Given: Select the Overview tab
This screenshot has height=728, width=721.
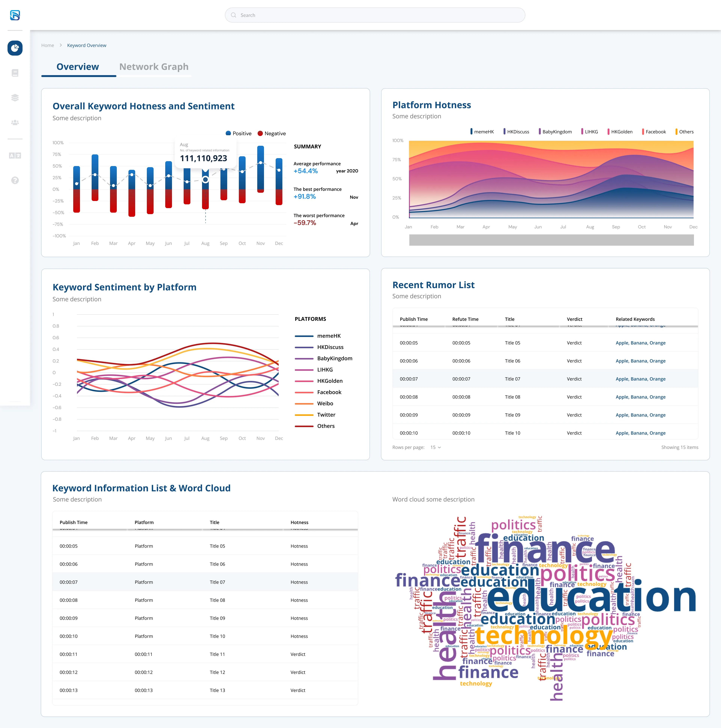Looking at the screenshot, I should 78,67.
